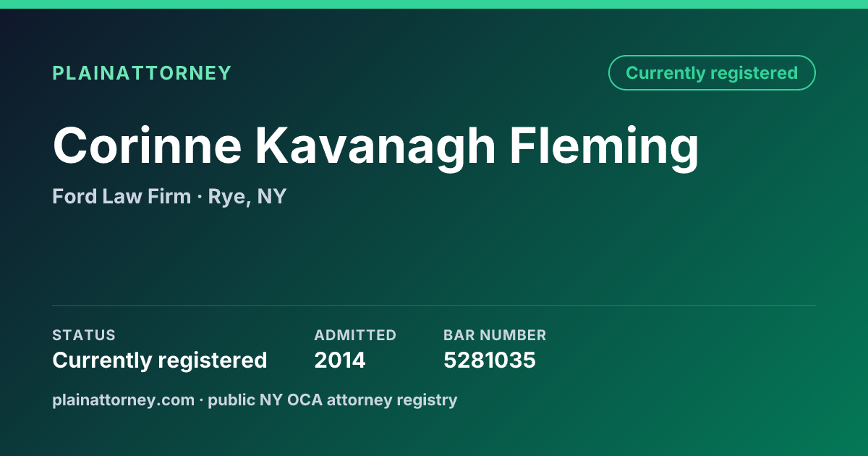Open the plainattorney.com footer link
The height and width of the screenshot is (456, 868).
(124, 400)
